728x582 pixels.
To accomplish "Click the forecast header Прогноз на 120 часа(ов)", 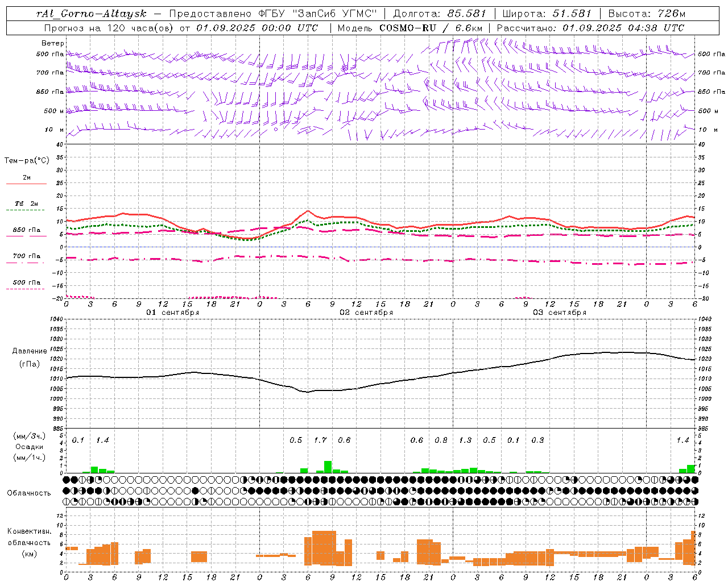I will (109, 28).
